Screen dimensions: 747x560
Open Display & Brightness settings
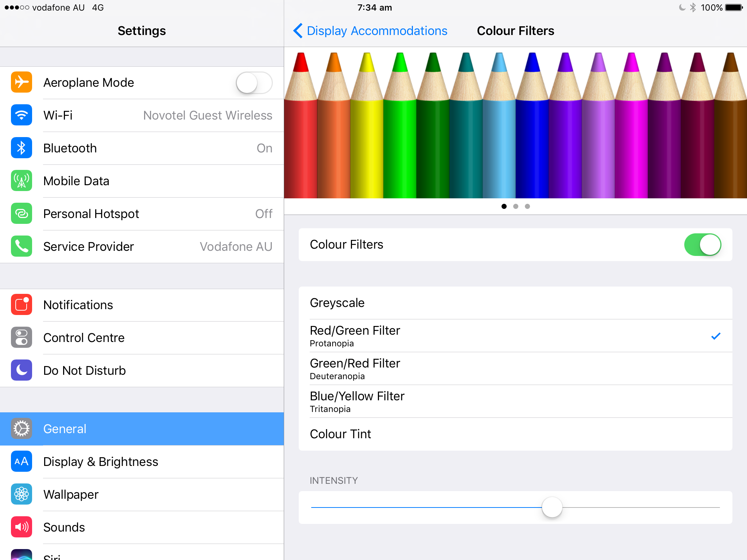pyautogui.click(x=142, y=462)
